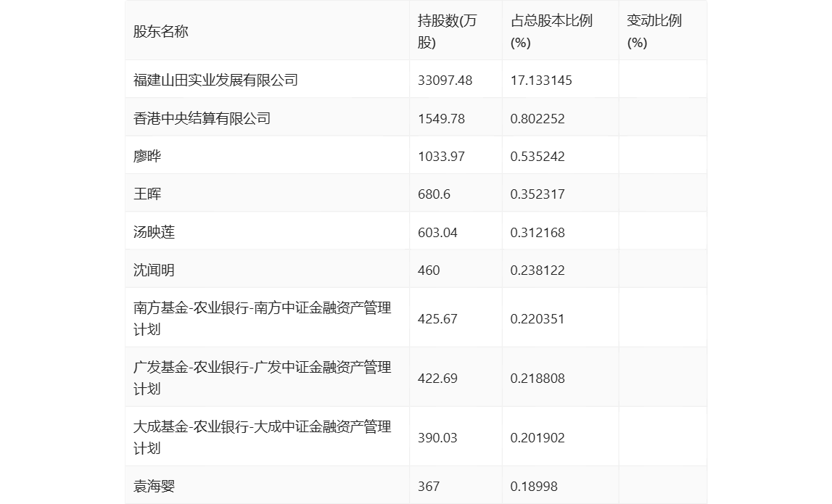Select shareholder 廖晔
The height and width of the screenshot is (504, 832).
click(x=147, y=157)
